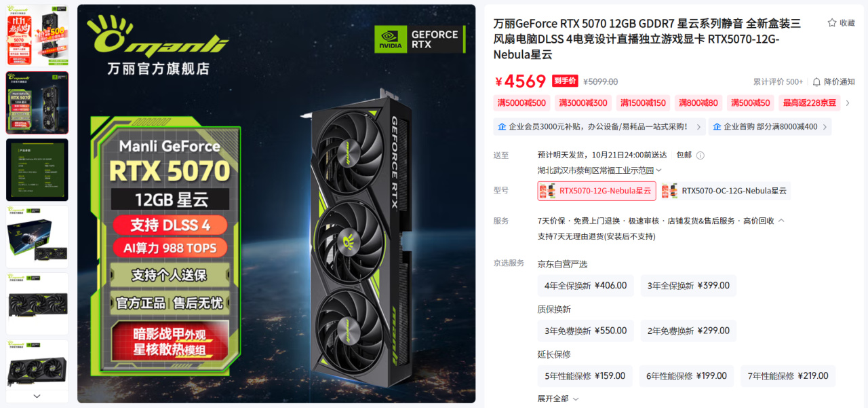Click the NVIDIA GeForce RTX logo

pos(420,39)
